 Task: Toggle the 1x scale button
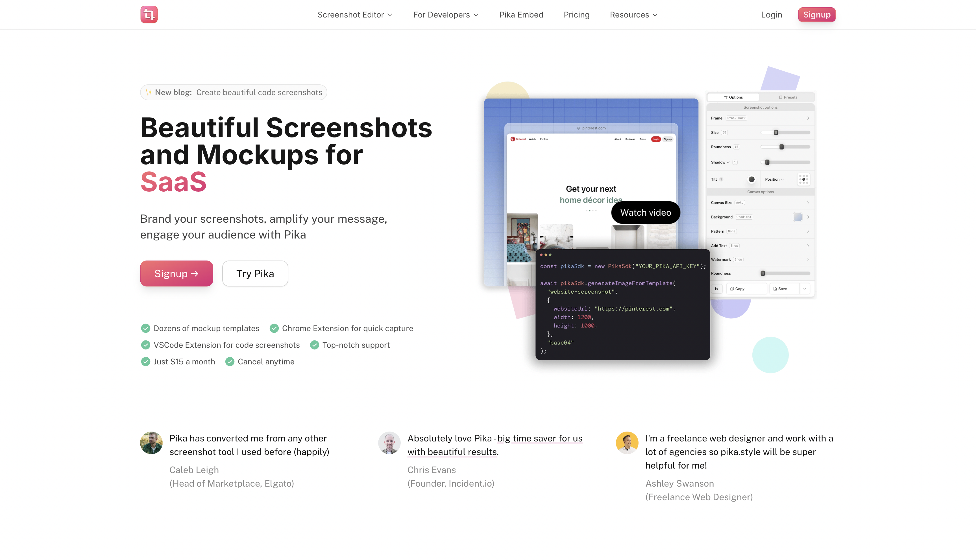(x=716, y=289)
